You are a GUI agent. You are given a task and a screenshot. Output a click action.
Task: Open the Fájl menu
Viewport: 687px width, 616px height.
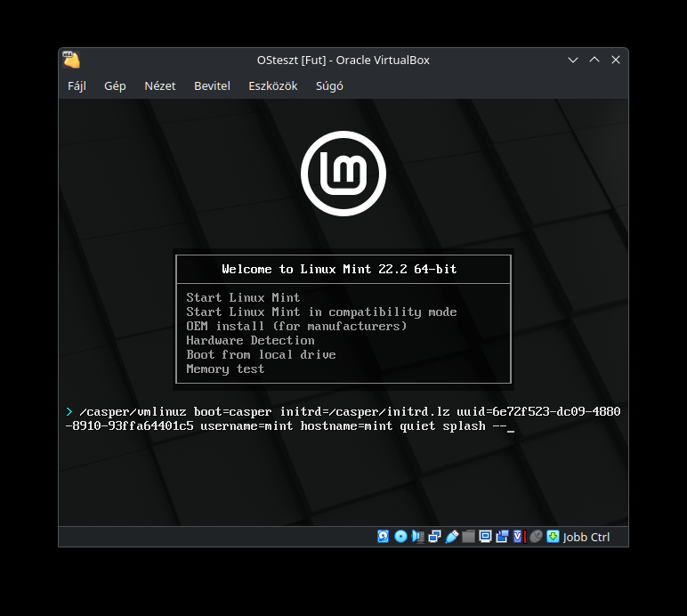(x=77, y=85)
